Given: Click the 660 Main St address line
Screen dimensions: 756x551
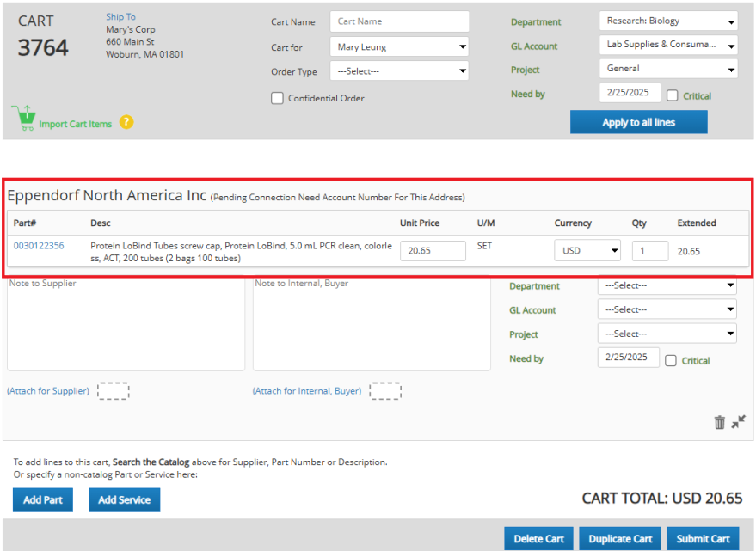Looking at the screenshot, I should [x=130, y=42].
